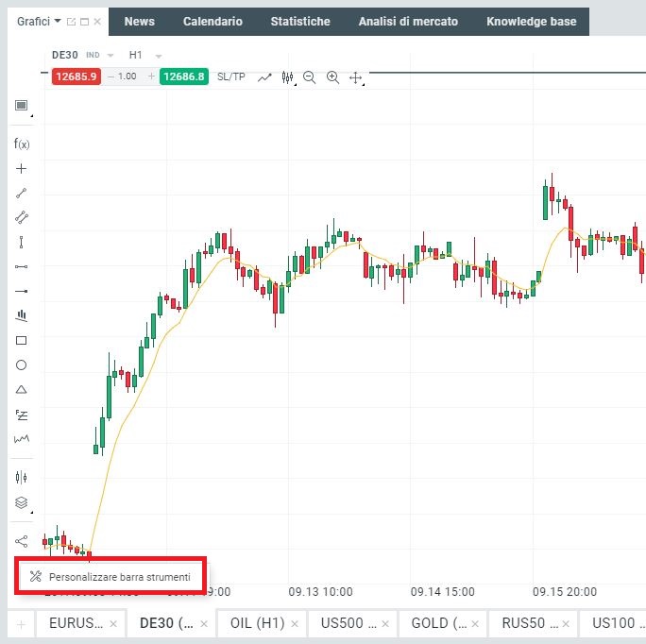
Task: Pick the rectangle drawing tool
Action: 22,340
